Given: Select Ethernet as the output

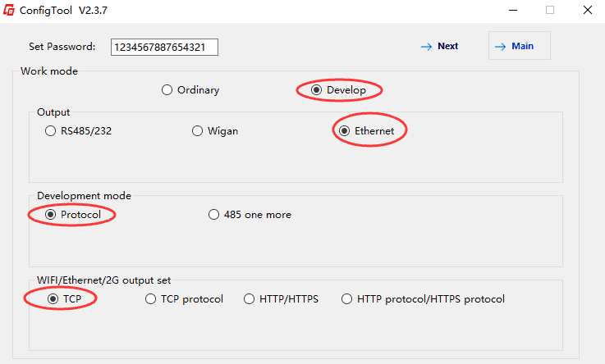Looking at the screenshot, I should pyautogui.click(x=345, y=131).
